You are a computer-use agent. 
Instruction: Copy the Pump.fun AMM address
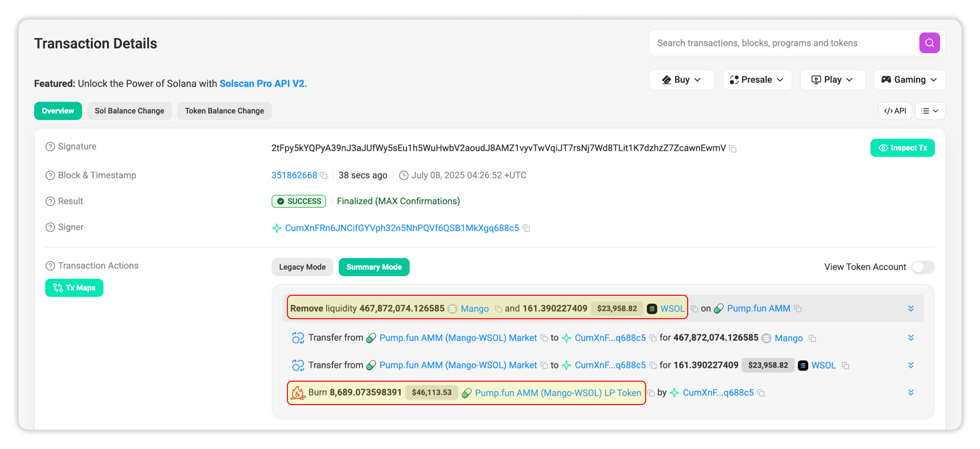click(798, 309)
